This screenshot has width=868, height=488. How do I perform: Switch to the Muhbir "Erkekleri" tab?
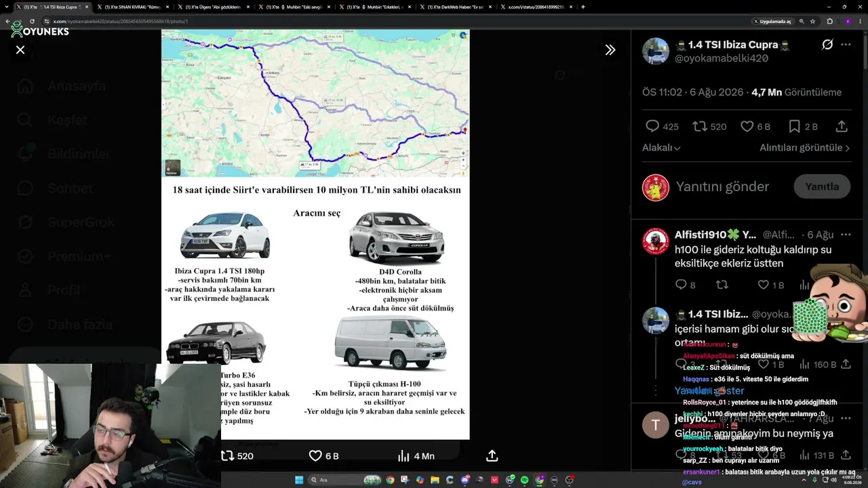click(375, 7)
